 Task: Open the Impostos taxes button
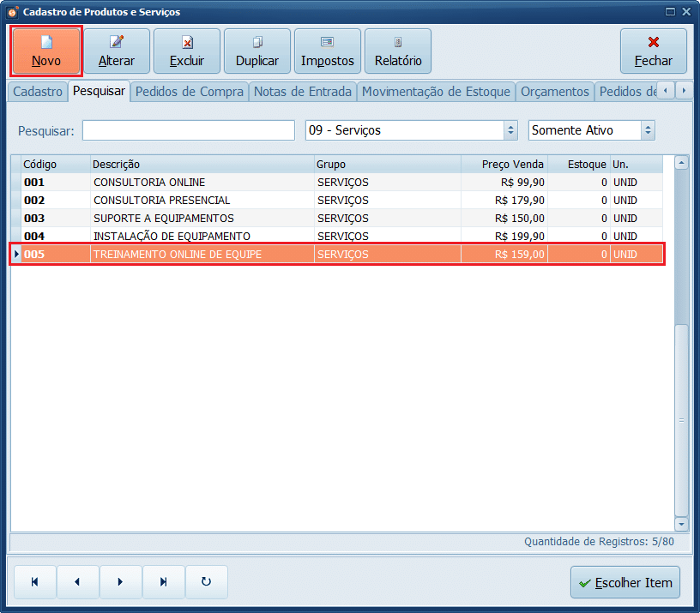[328, 51]
